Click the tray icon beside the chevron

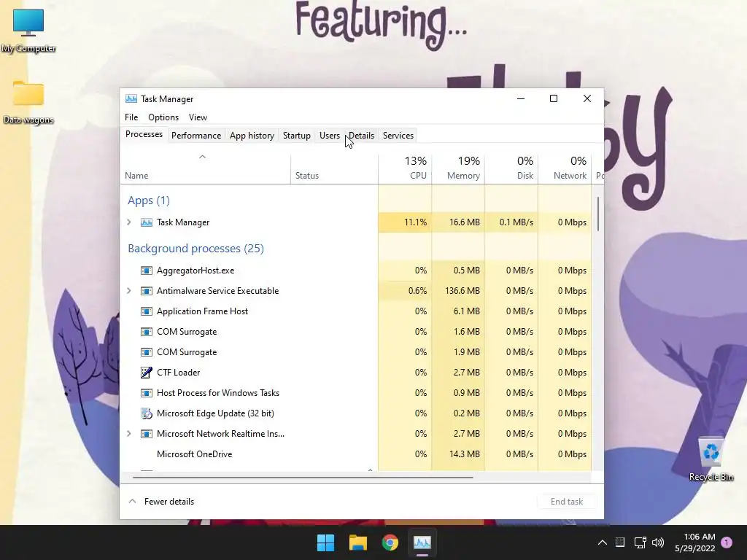(x=620, y=542)
